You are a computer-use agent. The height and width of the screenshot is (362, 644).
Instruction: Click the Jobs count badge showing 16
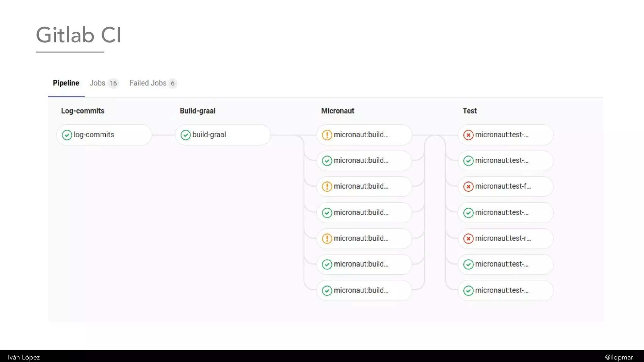coord(113,83)
